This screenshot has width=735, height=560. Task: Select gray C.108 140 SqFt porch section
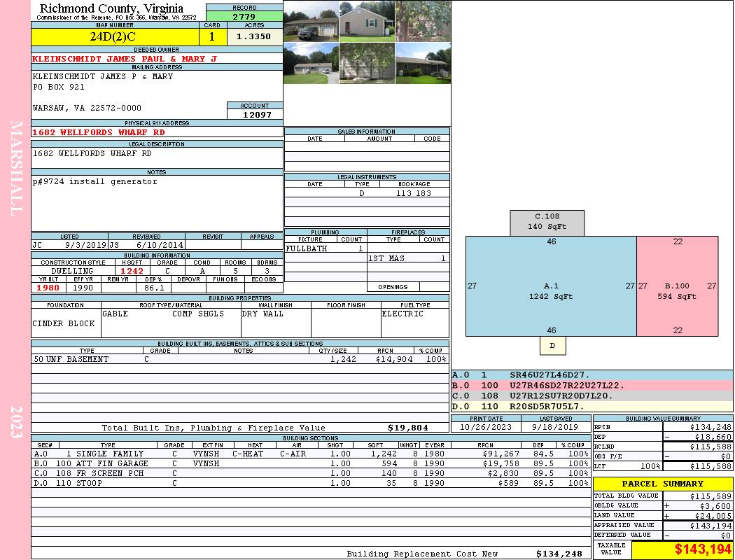[x=547, y=222]
